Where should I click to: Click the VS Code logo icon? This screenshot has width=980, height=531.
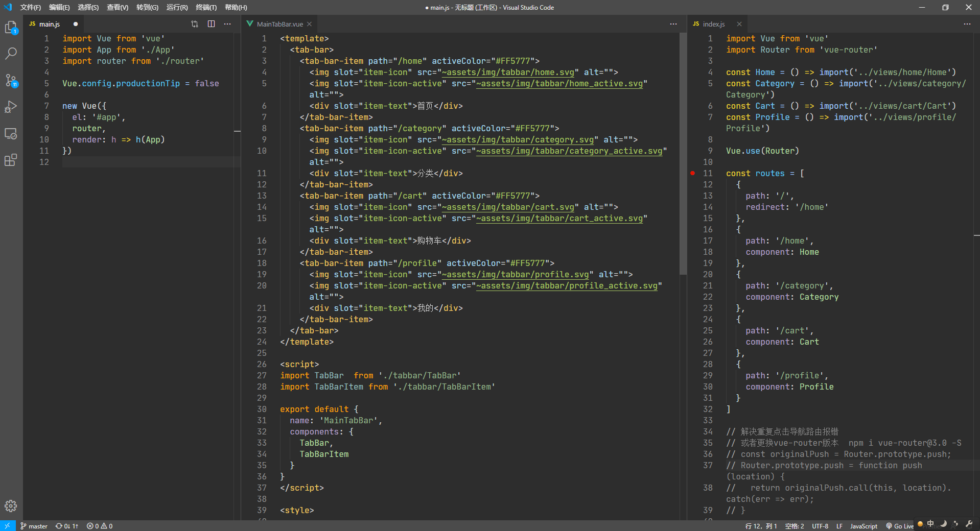(8, 7)
